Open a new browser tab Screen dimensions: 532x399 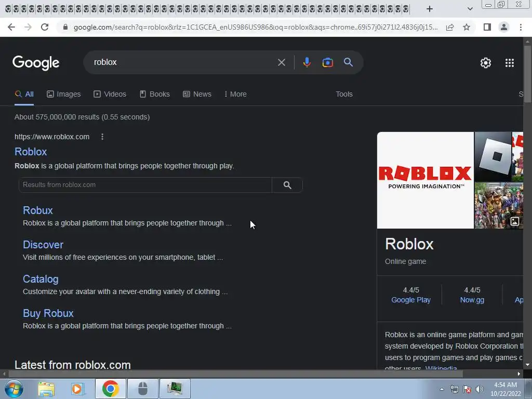(x=430, y=9)
